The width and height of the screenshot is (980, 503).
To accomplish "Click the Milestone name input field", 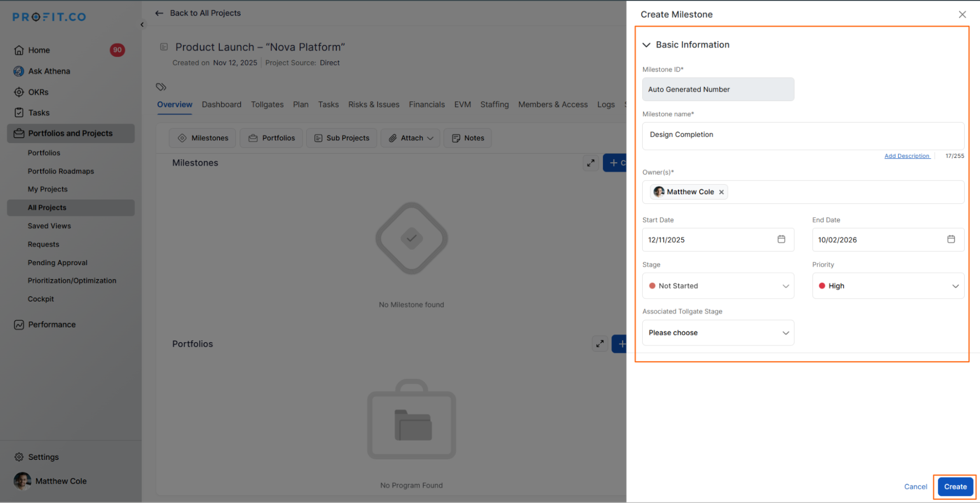I will (803, 135).
